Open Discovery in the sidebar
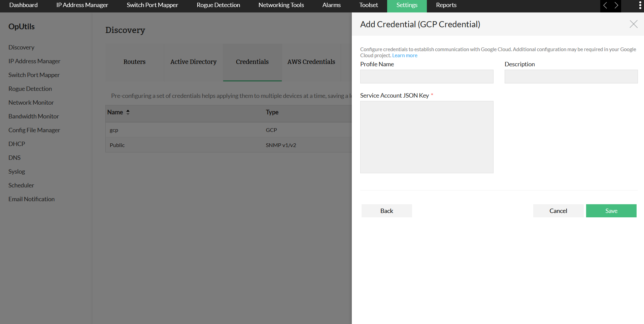This screenshot has width=644, height=324. point(22,47)
